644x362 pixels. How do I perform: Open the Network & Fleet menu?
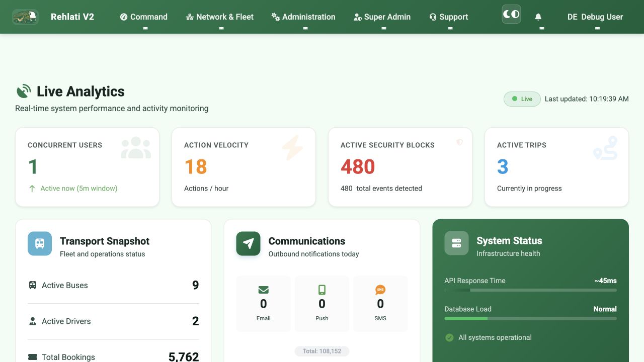coord(220,17)
